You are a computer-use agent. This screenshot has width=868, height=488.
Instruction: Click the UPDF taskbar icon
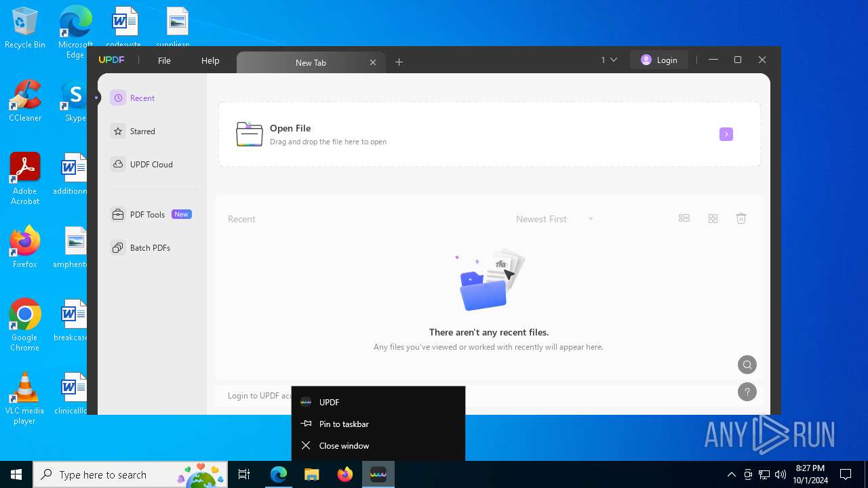pos(378,474)
